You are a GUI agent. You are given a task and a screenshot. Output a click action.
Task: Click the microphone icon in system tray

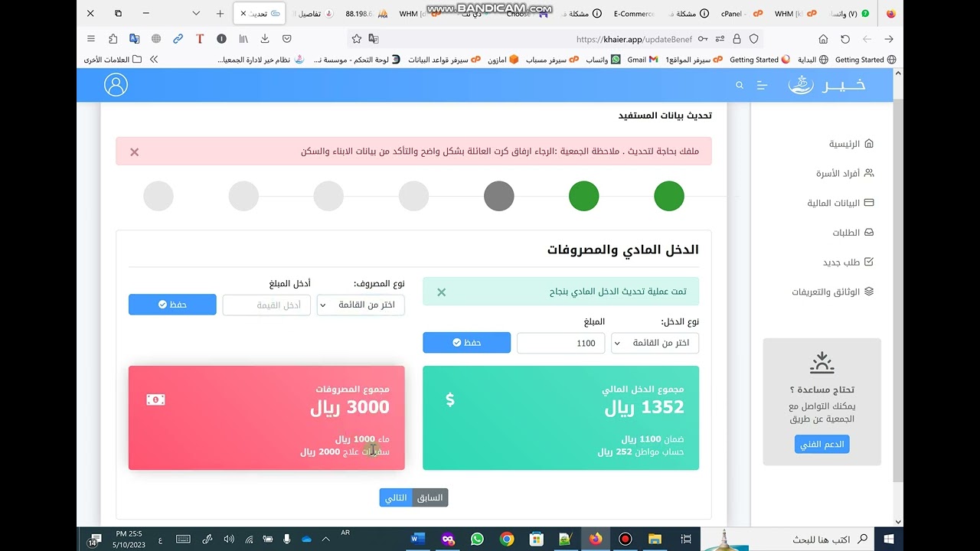287,540
